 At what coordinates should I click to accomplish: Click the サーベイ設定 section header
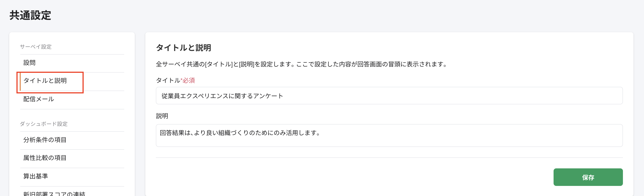pyautogui.click(x=36, y=46)
